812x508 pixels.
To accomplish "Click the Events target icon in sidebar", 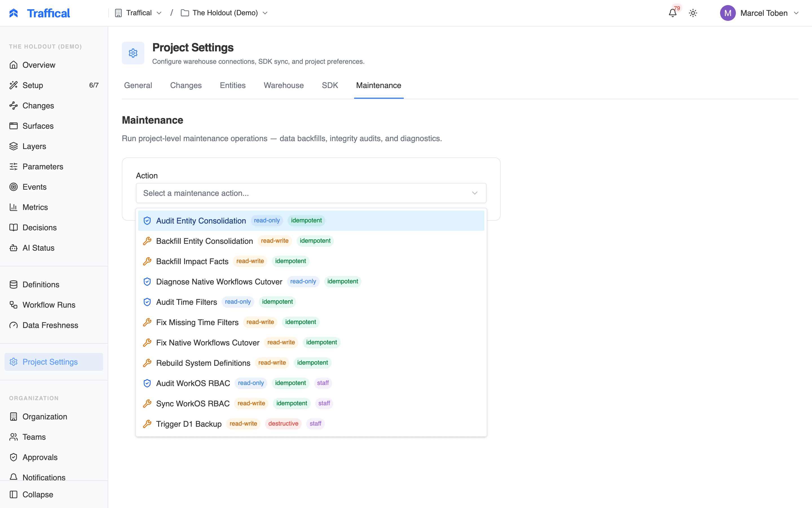I will (14, 187).
